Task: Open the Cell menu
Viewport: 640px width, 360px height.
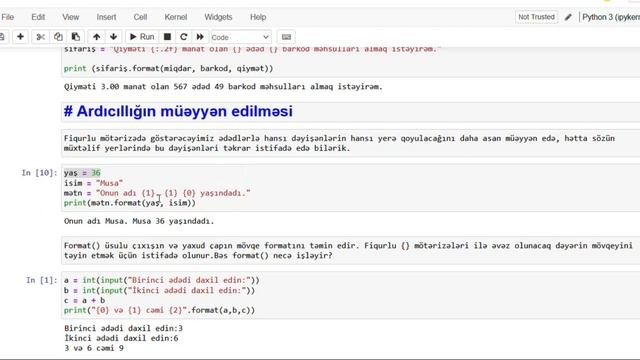Action: [140, 17]
